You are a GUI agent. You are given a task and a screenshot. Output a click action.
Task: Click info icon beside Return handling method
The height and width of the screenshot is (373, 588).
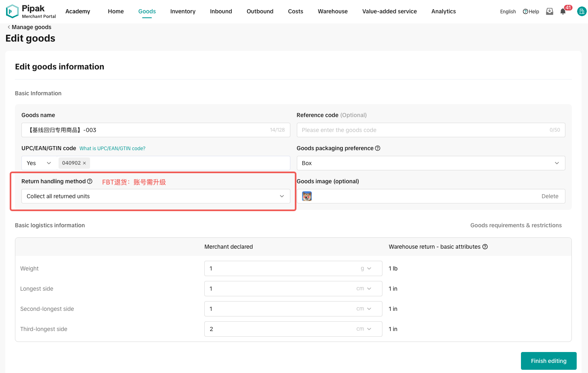[90, 181]
